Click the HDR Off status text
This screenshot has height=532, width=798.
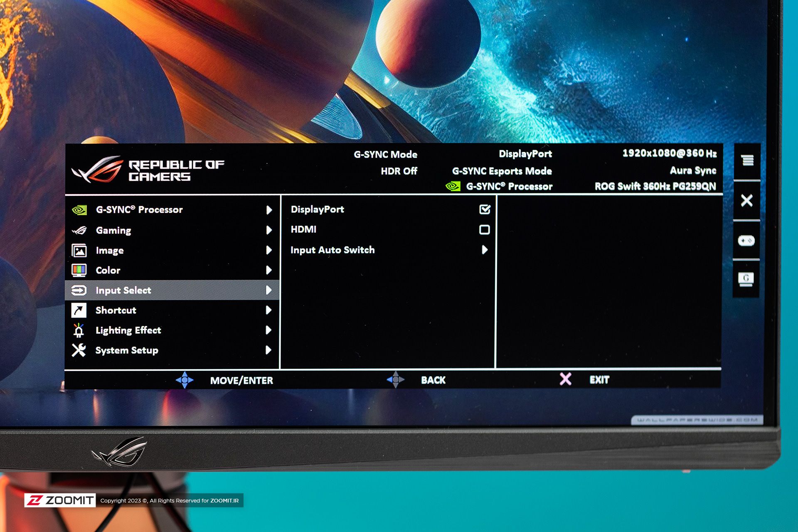(x=399, y=171)
